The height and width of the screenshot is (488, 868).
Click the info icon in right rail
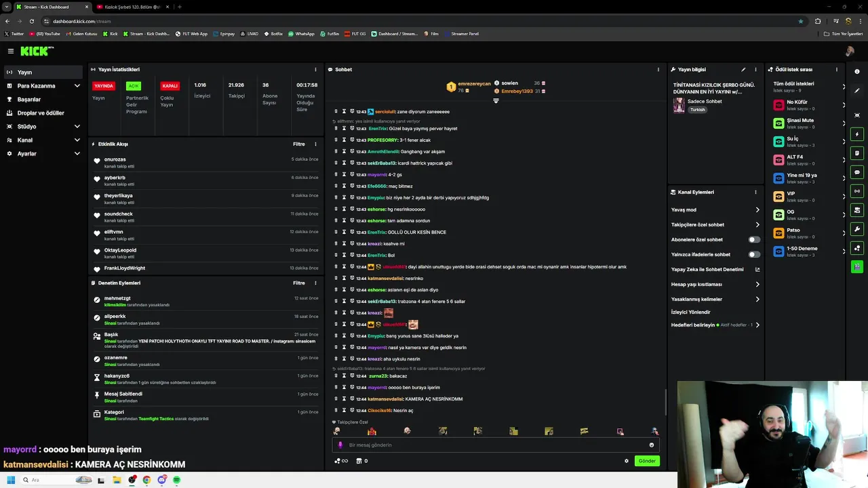(857, 71)
